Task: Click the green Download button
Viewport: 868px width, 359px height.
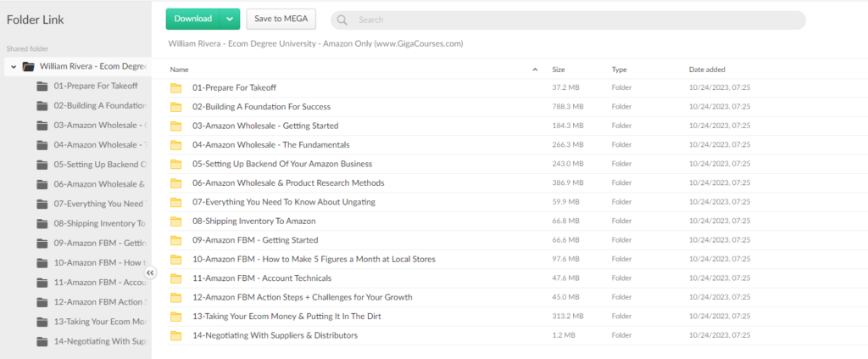Action: click(x=193, y=19)
